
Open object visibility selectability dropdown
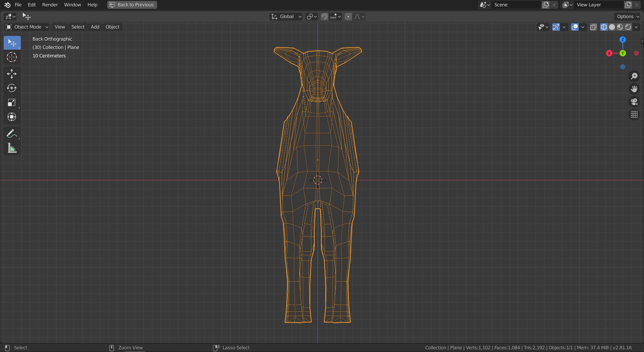543,27
